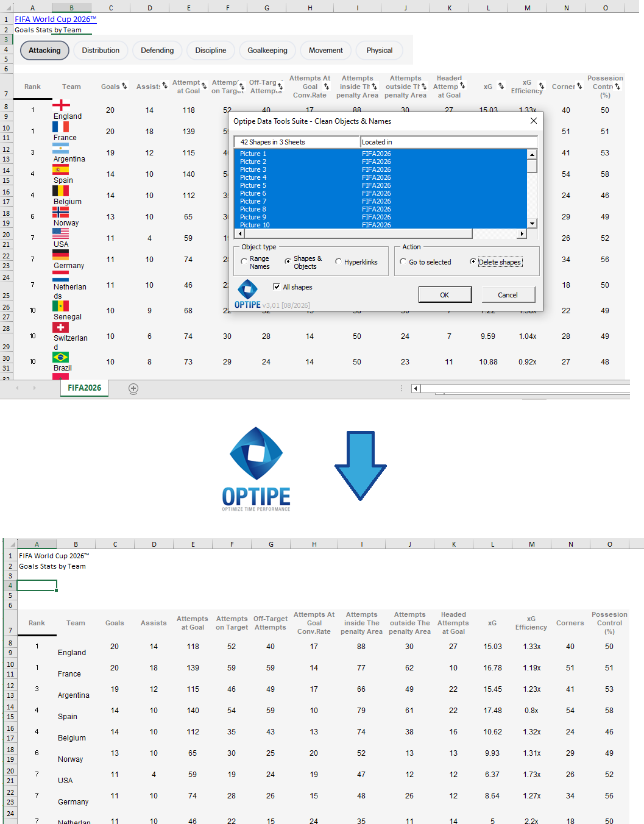
Task: Choose the Go to selected action
Action: pyautogui.click(x=403, y=262)
